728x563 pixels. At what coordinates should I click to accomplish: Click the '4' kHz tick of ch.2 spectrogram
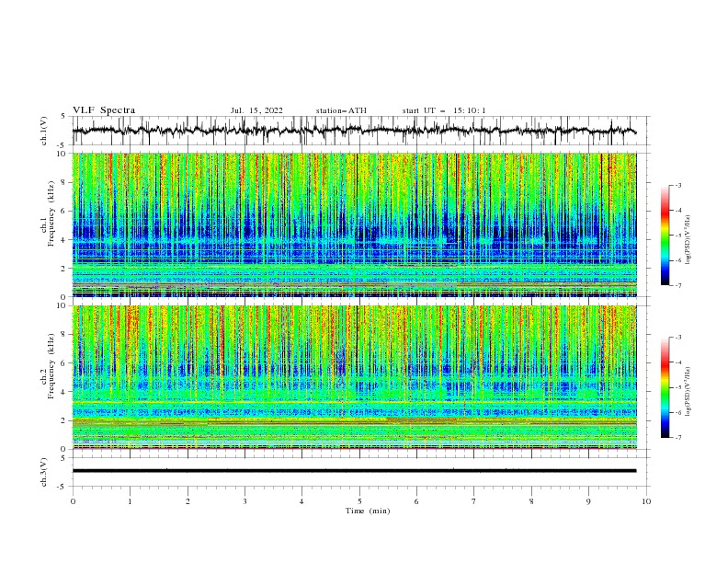65,392
